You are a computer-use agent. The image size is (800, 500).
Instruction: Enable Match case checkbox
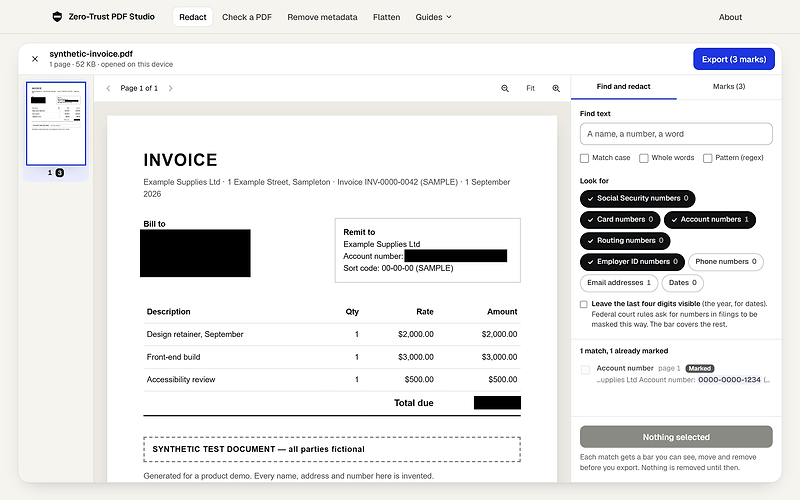(585, 158)
